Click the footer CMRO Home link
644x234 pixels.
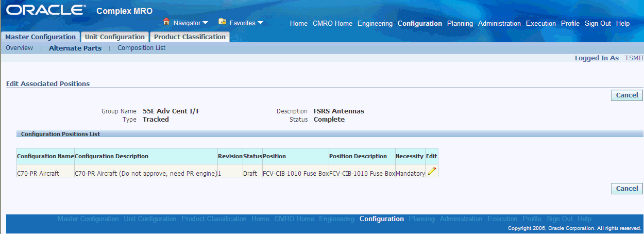coord(294,219)
